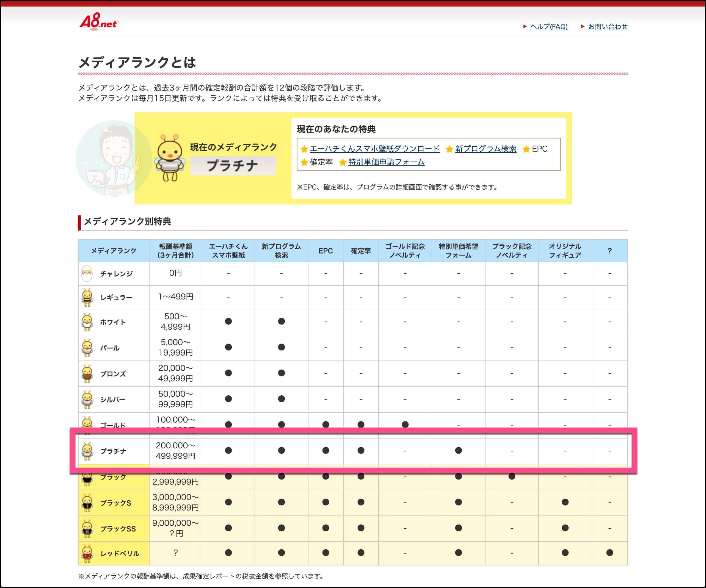Click the ブラックS bee icon

coord(87,503)
